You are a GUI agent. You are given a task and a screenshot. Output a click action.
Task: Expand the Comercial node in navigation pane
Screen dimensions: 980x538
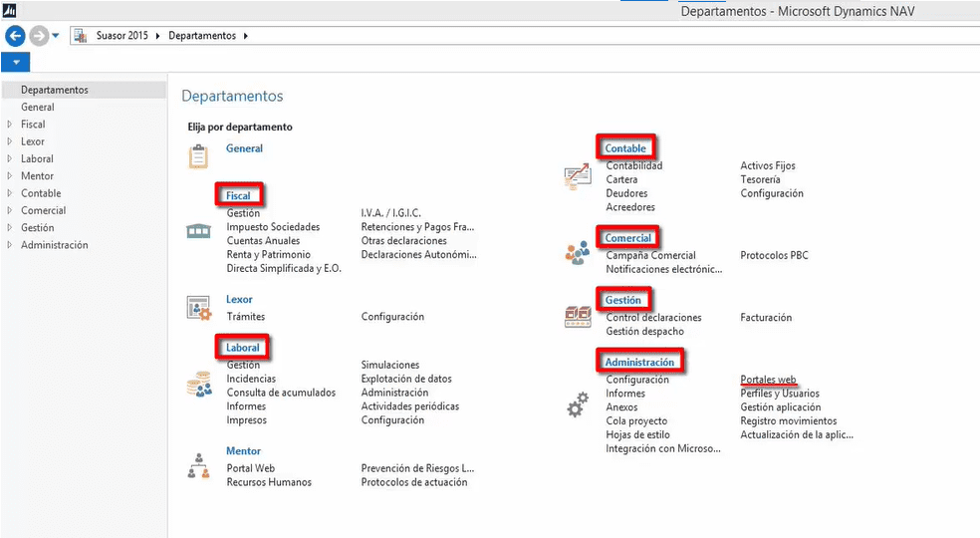(9, 210)
